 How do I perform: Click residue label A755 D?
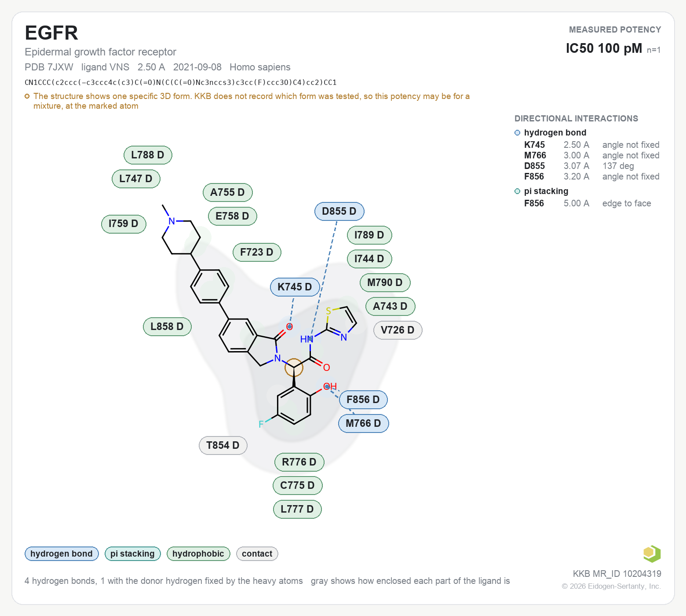227,192
